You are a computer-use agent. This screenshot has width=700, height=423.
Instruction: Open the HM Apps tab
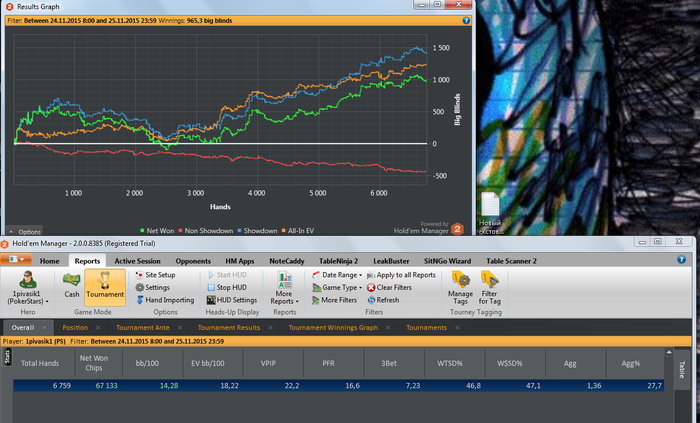[x=240, y=261]
